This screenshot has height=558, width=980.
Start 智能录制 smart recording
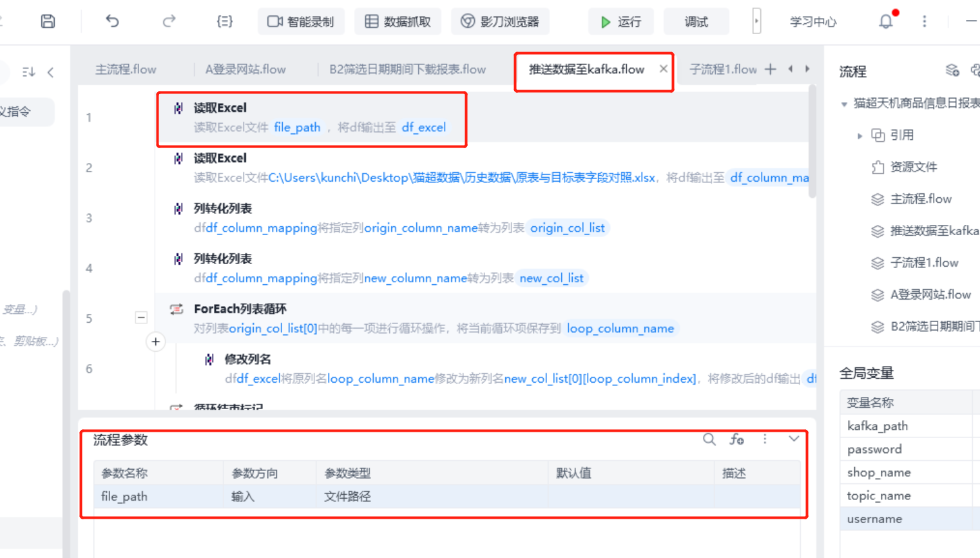click(x=301, y=21)
